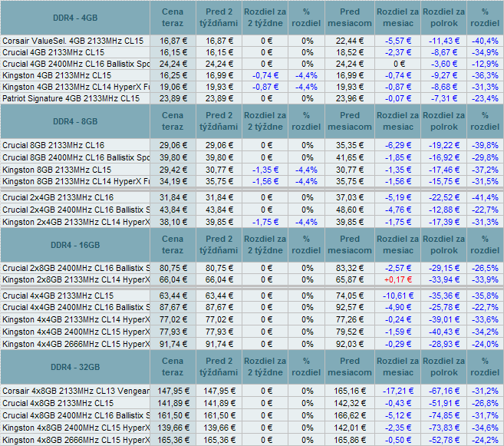Select Kingston 4GB 2133MHz CL15 row name
The height and width of the screenshot is (446, 504).
pos(57,75)
